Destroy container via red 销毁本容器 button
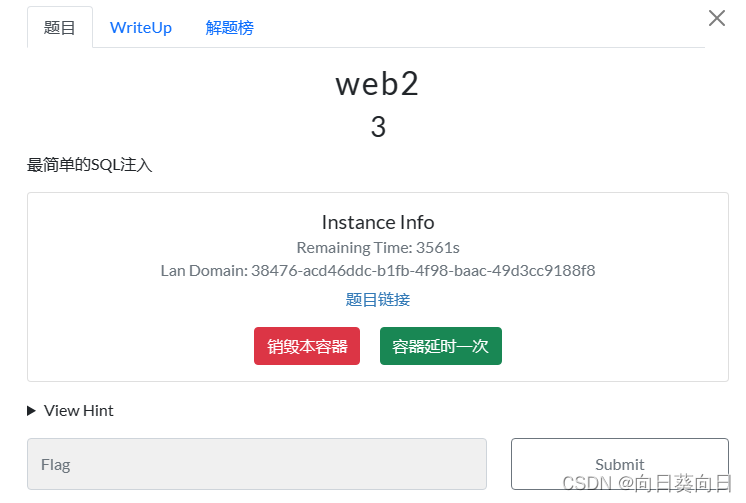The width and height of the screenshot is (746, 503). [307, 346]
